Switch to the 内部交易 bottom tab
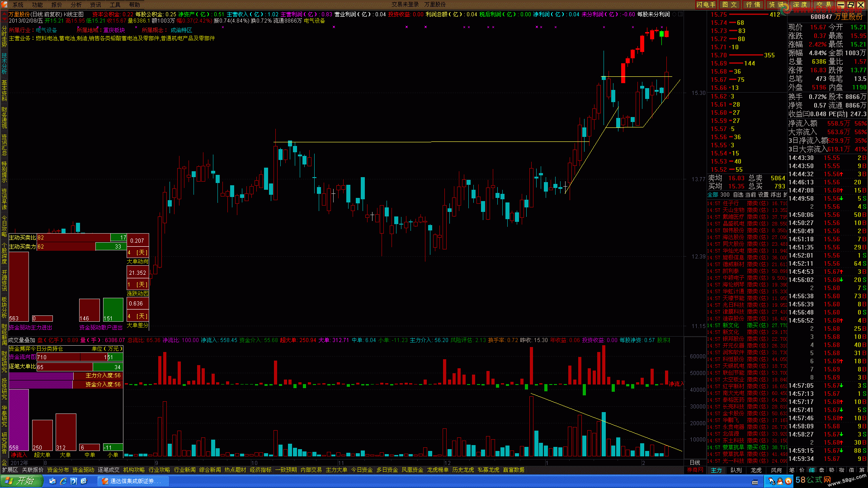Image resolution: width=868 pixels, height=488 pixels. (311, 470)
